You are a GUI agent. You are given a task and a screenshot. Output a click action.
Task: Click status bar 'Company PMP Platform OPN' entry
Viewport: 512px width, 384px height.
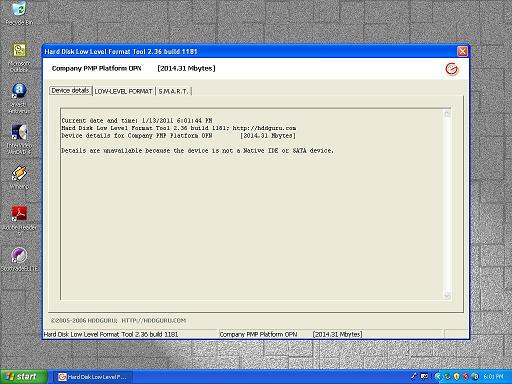(x=258, y=334)
